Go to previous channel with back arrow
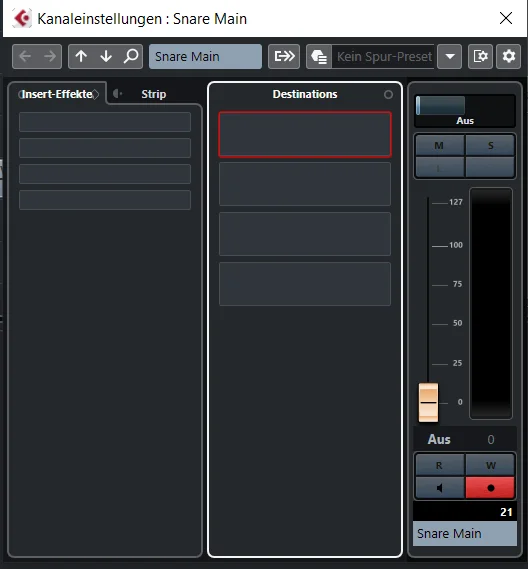 [25, 56]
